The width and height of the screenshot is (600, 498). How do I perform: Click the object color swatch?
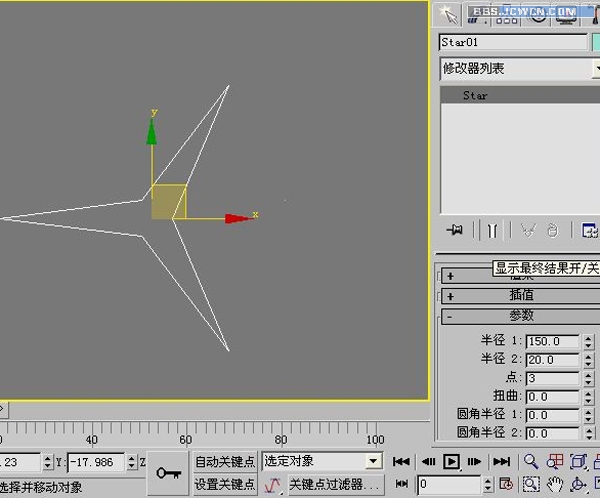(597, 42)
